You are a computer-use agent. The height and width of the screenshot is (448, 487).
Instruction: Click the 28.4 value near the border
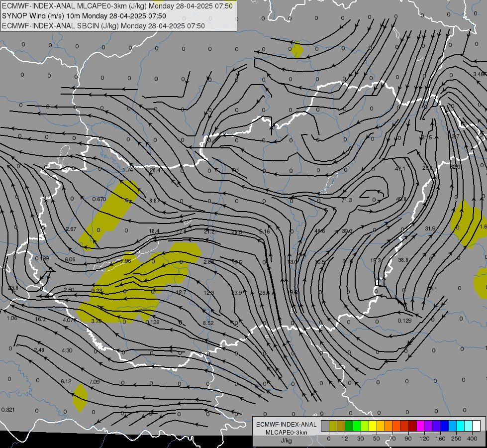pos(155,170)
